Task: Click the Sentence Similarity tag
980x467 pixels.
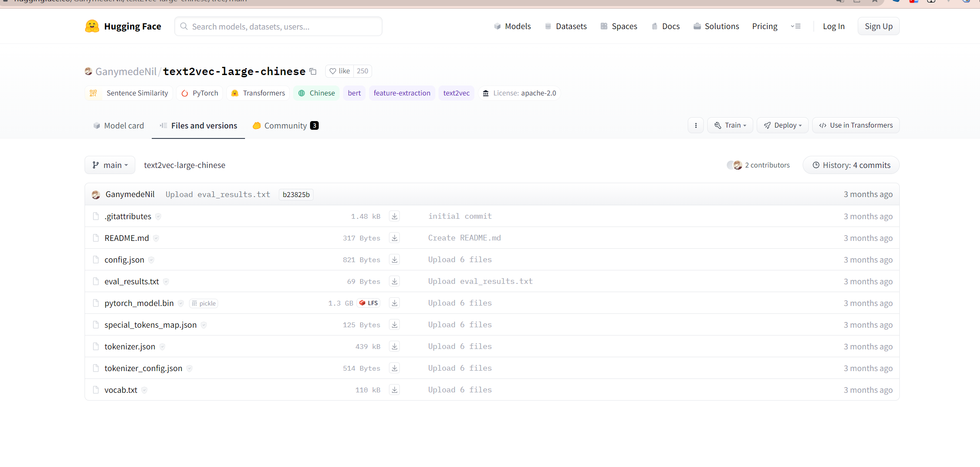Action: click(x=129, y=93)
